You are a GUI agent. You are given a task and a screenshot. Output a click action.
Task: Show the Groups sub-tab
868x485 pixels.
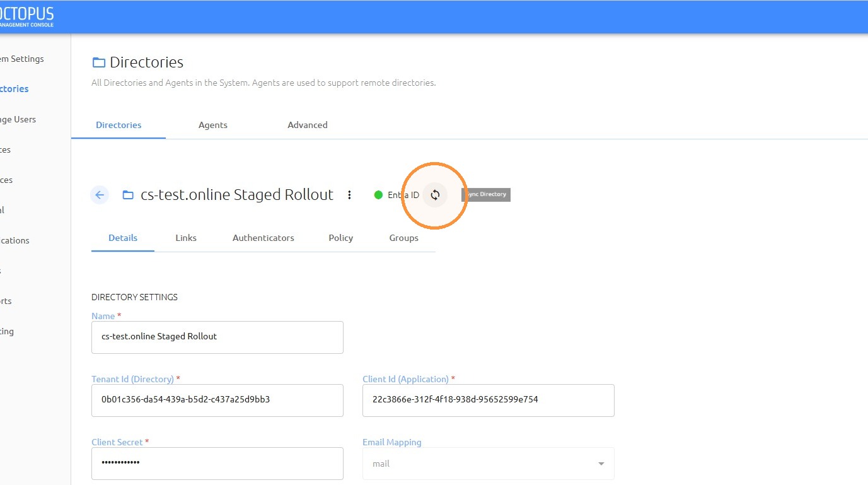coord(404,238)
